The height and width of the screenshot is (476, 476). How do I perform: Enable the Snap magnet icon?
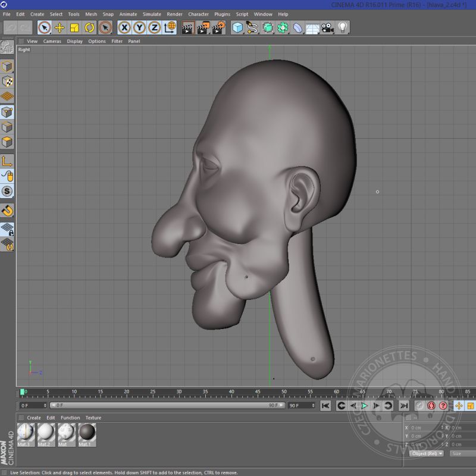click(x=7, y=211)
